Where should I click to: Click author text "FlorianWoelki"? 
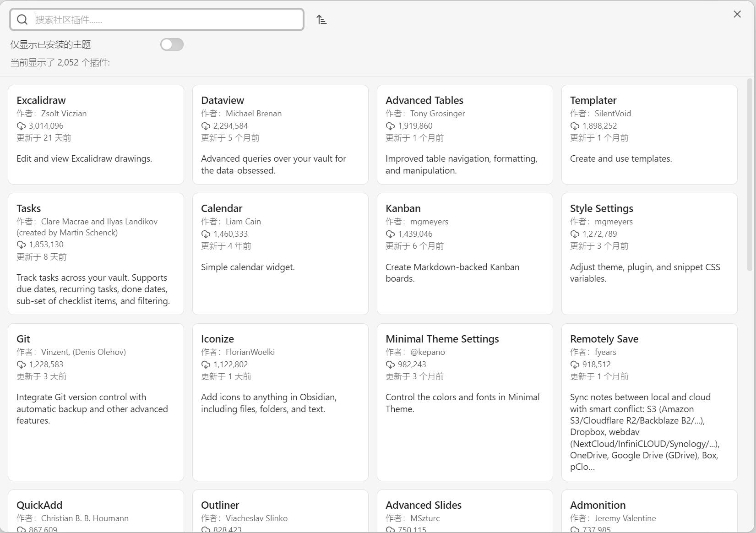(250, 352)
